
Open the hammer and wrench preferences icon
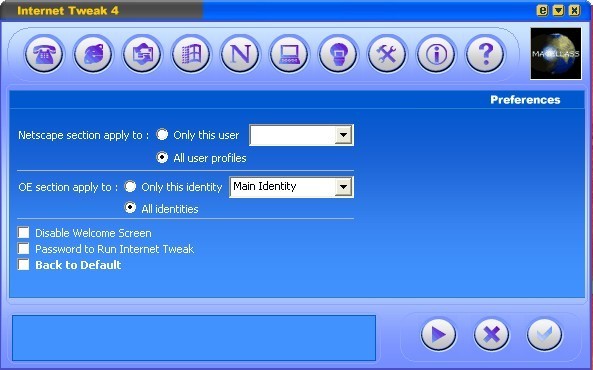click(x=387, y=54)
